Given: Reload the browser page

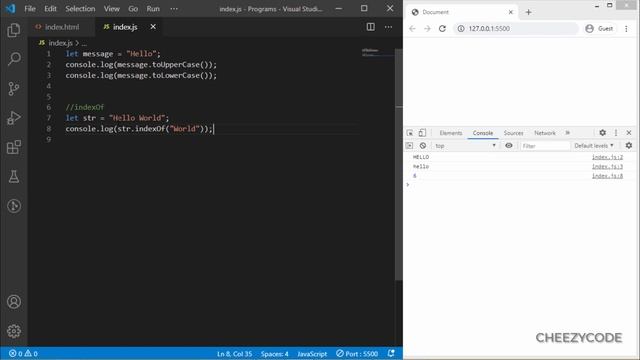Looking at the screenshot, I should [442, 29].
